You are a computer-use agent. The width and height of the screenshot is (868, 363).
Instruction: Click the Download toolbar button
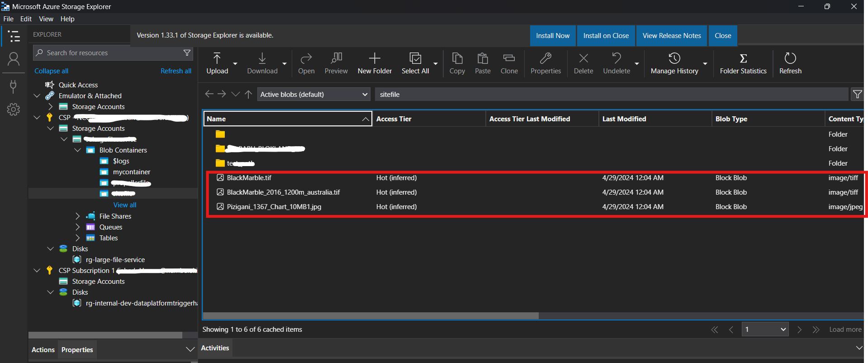tap(262, 63)
